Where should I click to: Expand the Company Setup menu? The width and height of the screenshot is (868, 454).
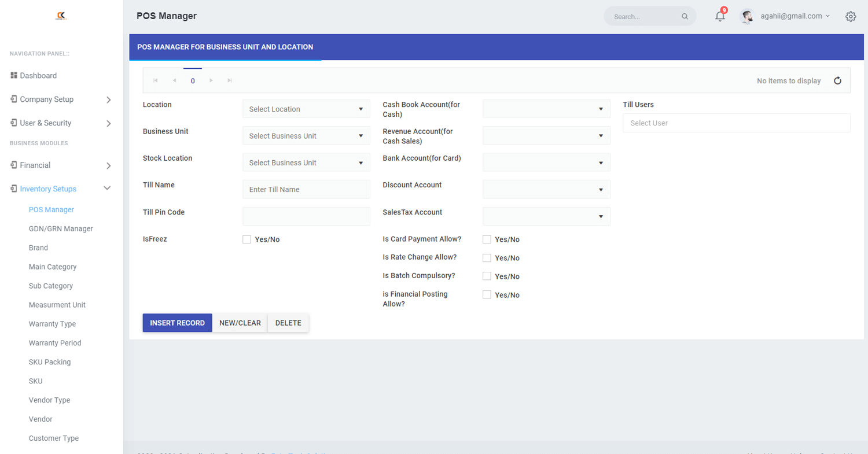tap(61, 99)
